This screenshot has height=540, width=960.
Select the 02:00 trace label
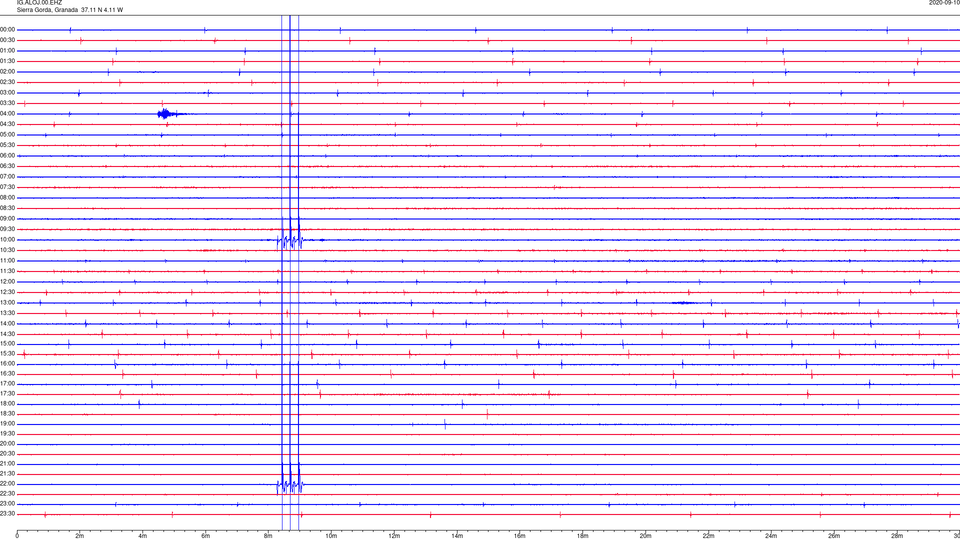pos(8,72)
